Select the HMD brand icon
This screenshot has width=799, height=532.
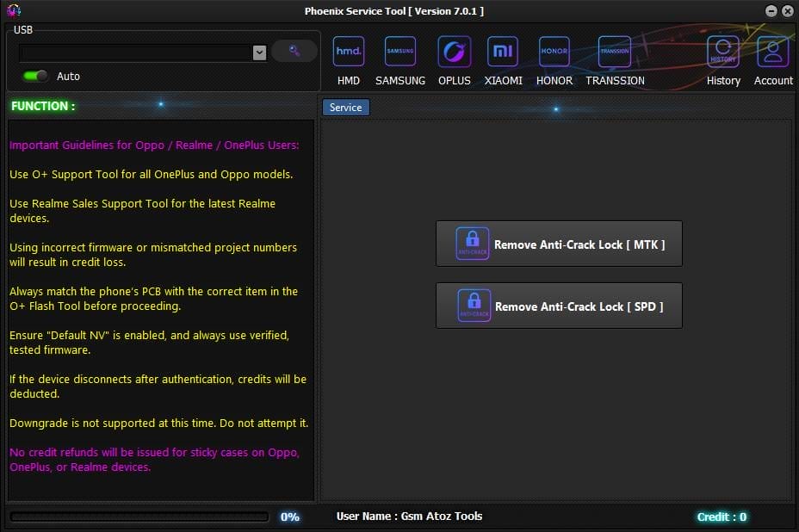[x=348, y=52]
